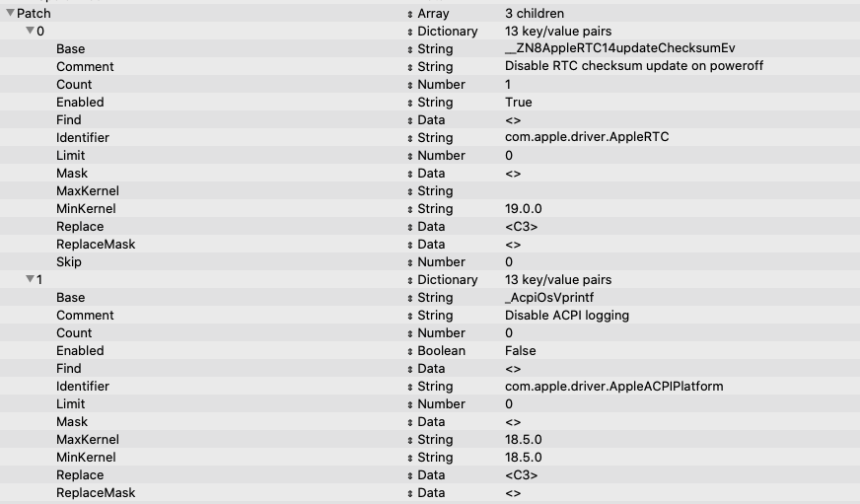Select the Skip key row
Viewport: 860px width, 504px height.
click(x=69, y=262)
